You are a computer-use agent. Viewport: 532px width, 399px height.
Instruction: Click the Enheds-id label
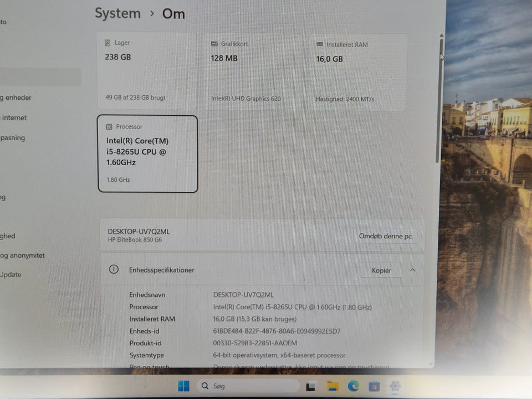[144, 331]
